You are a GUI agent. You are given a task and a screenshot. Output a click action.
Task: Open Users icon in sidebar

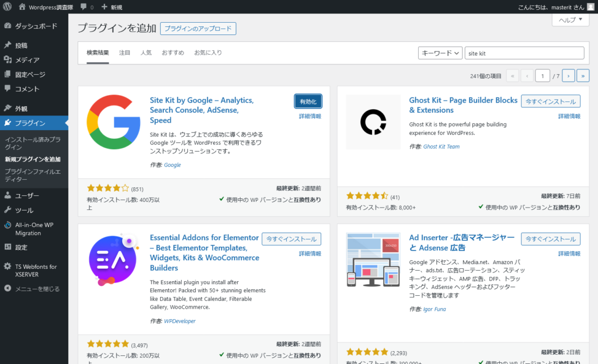click(8, 196)
